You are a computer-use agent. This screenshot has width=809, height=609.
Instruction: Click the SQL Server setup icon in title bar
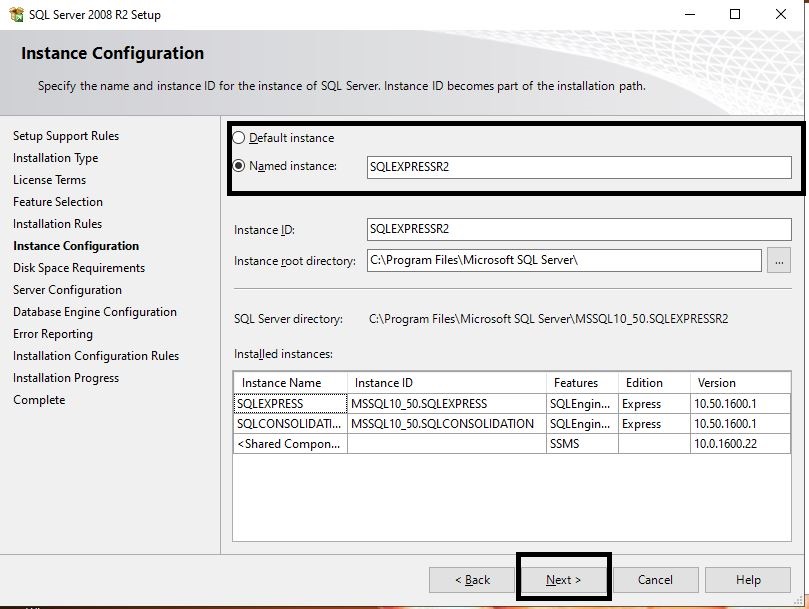pos(17,14)
